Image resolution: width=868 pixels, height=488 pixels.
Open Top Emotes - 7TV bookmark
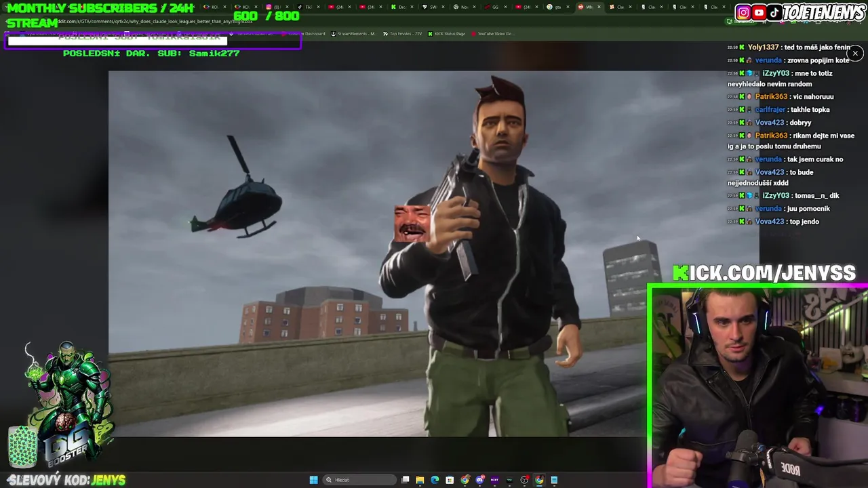pyautogui.click(x=402, y=33)
